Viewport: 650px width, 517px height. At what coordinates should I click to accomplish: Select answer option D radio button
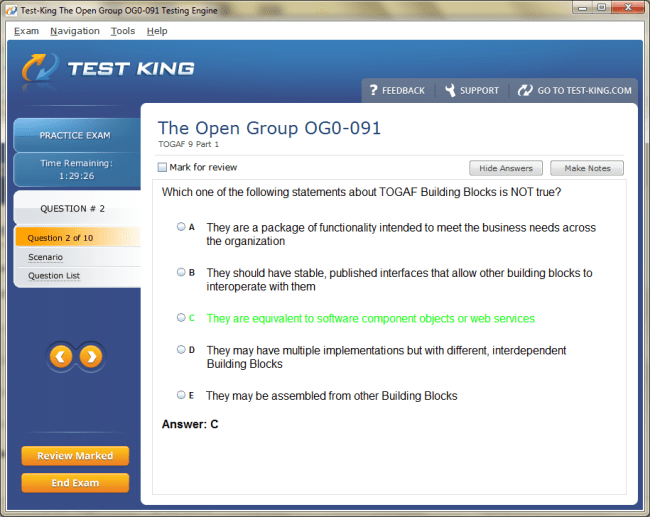tap(181, 350)
